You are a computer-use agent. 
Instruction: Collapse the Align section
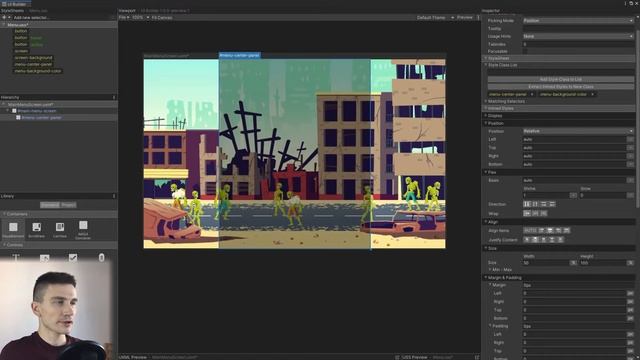point(486,222)
